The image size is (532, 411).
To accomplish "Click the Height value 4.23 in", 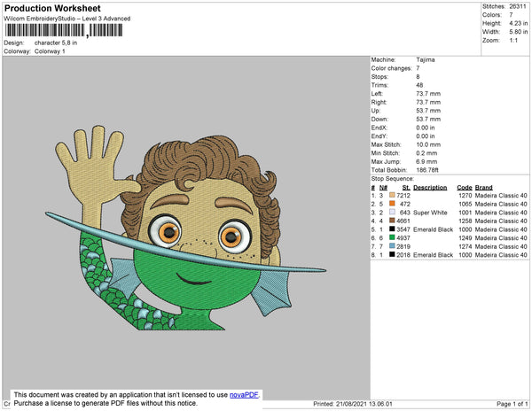I will 519,23.
